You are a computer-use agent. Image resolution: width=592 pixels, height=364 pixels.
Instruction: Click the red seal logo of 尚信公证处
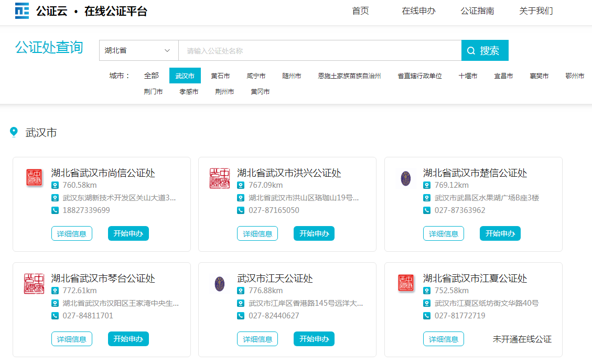pos(34,178)
